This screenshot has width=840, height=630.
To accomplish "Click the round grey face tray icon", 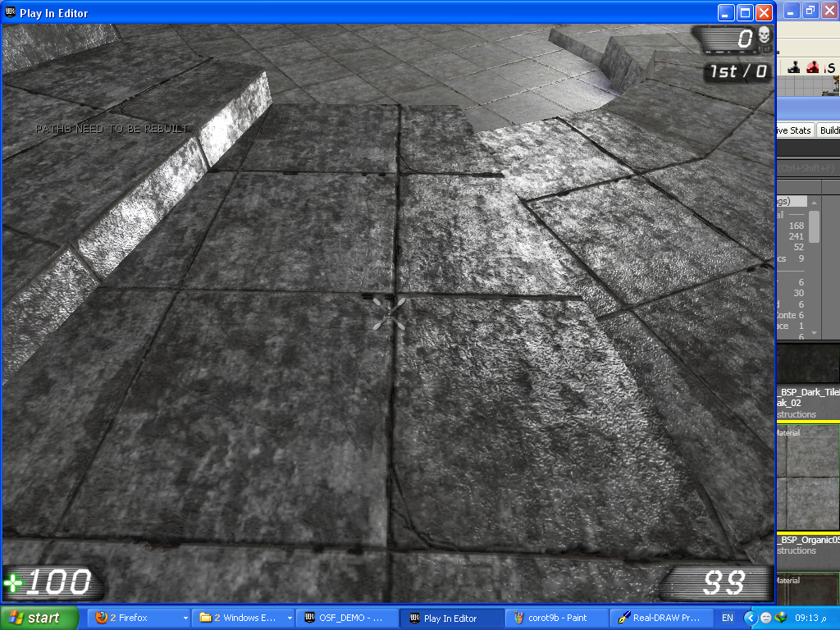I will pyautogui.click(x=766, y=618).
